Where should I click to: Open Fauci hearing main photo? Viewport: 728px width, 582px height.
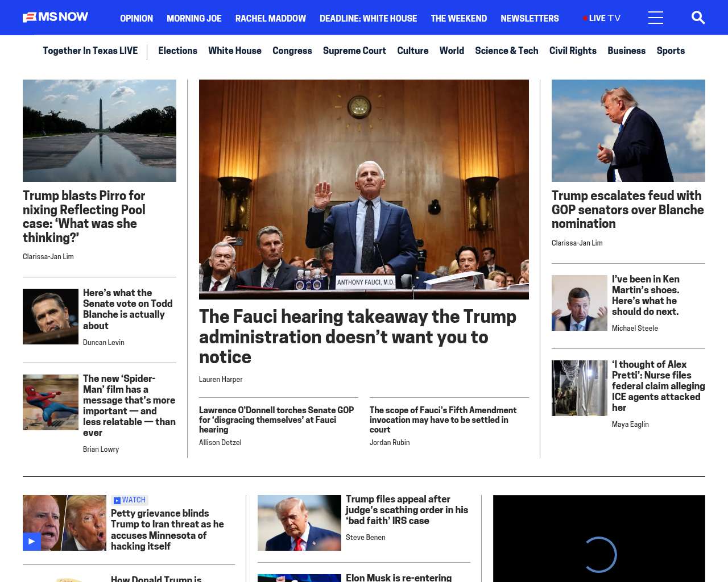(364, 189)
